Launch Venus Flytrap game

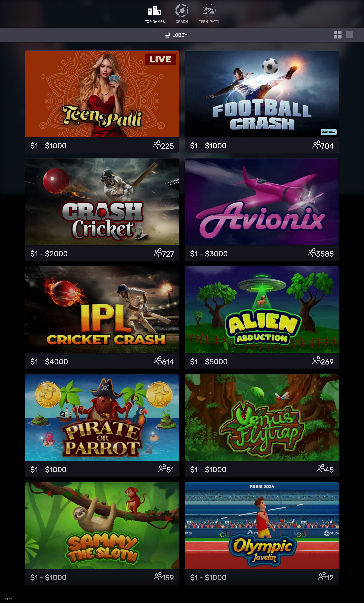[262, 418]
